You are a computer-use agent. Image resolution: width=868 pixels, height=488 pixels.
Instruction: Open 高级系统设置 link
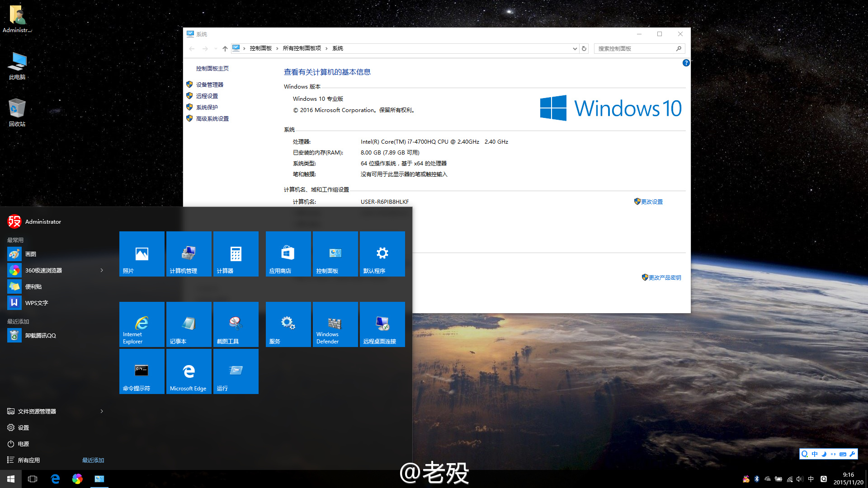coord(212,118)
